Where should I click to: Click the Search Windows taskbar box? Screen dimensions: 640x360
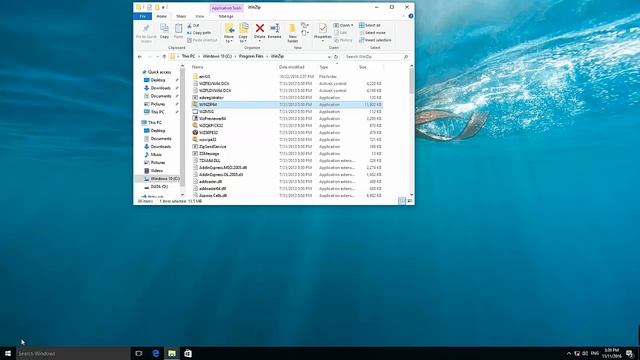[x=73, y=353]
